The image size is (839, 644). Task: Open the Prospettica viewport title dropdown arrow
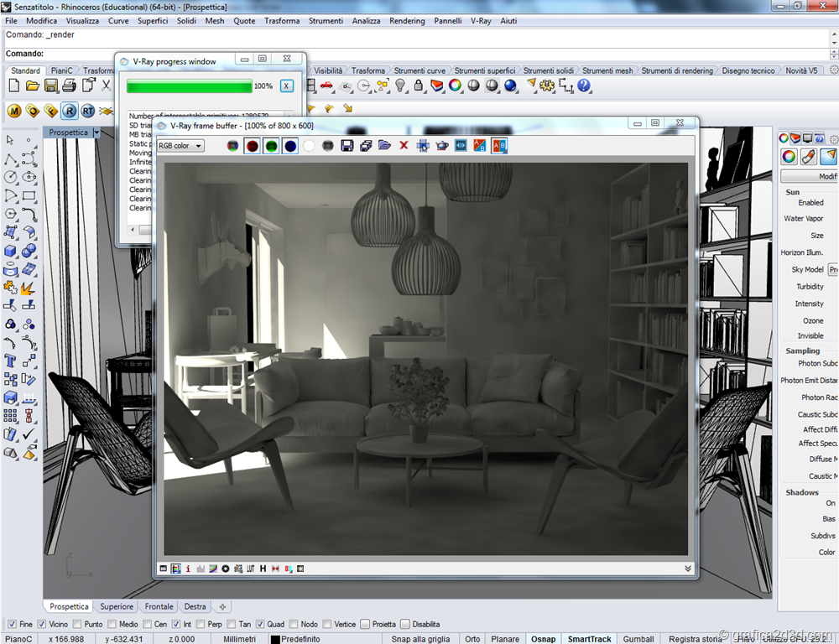(x=96, y=132)
